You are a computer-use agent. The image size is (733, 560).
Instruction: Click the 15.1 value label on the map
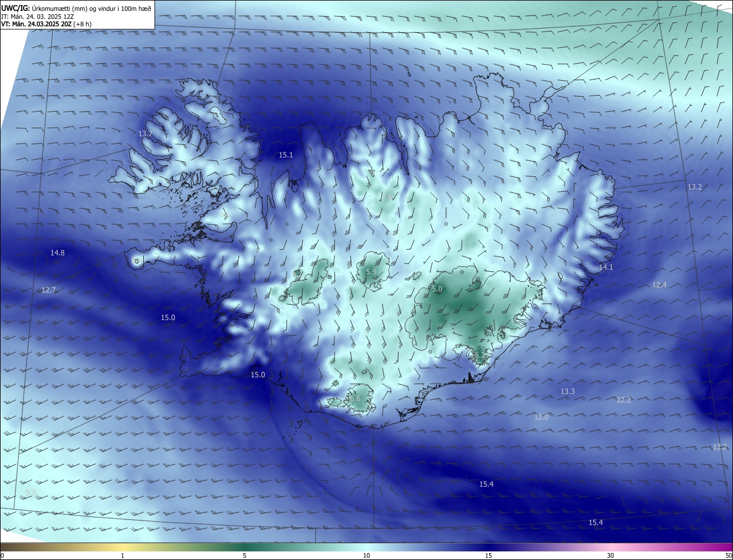tap(286, 155)
